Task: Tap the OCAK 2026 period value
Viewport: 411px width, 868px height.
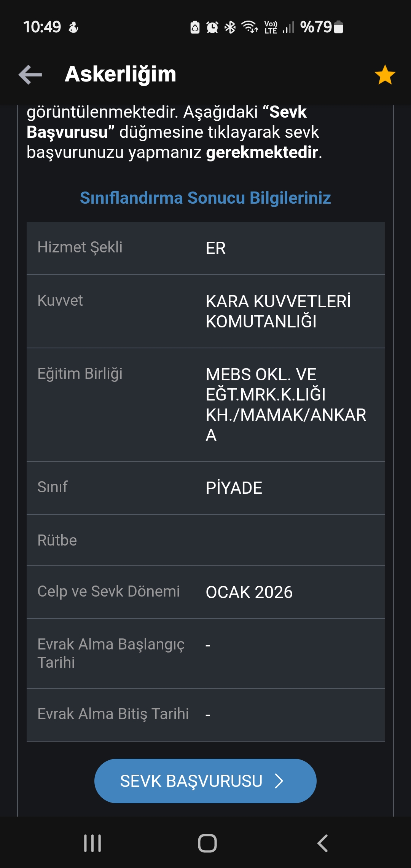Action: [x=249, y=592]
